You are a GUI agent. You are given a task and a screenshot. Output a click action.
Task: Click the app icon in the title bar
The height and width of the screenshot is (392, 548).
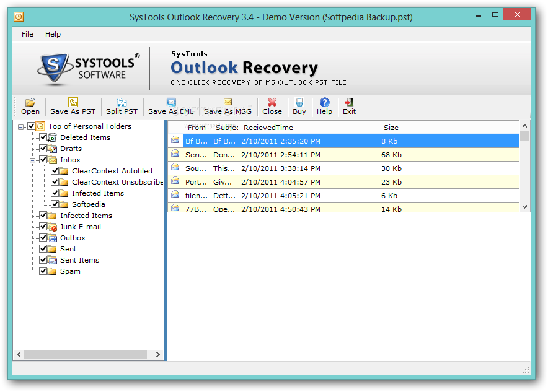tap(19, 16)
